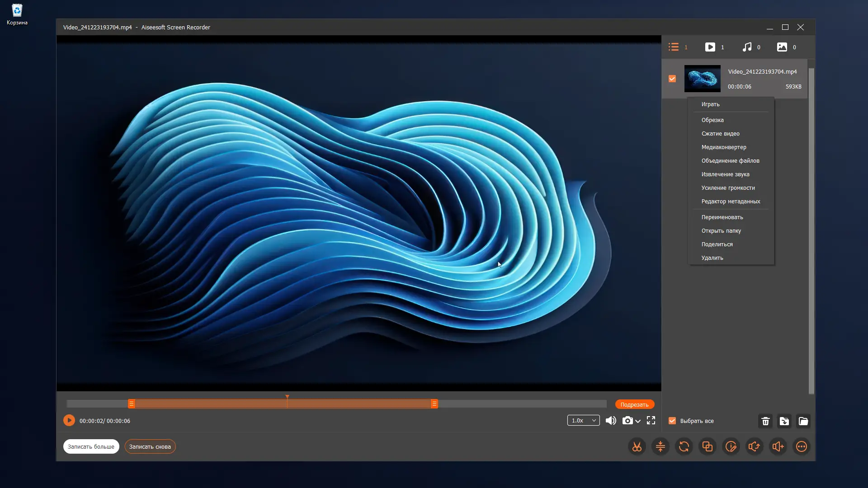Click the volume boost speaker-plus icon
The height and width of the screenshot is (488, 868).
[x=778, y=447]
